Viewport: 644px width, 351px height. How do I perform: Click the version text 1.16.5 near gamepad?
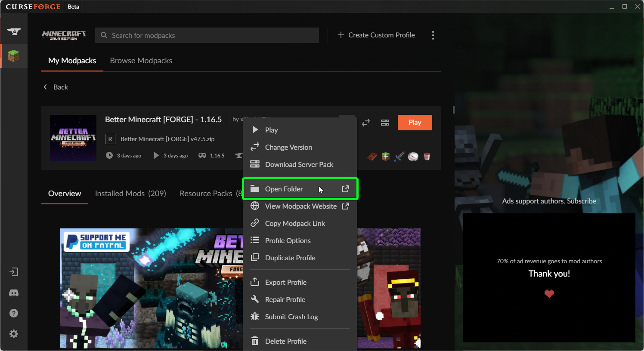(x=217, y=156)
